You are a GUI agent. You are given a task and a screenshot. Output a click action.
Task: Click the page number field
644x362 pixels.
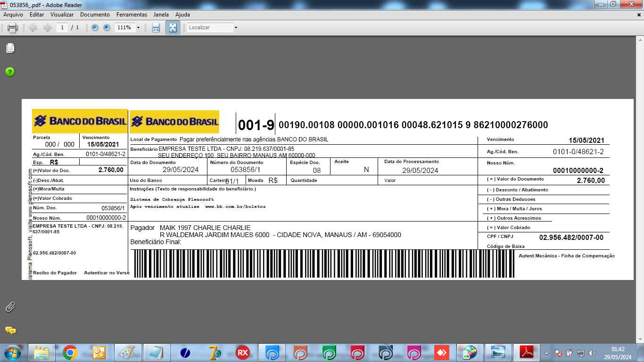(x=62, y=28)
